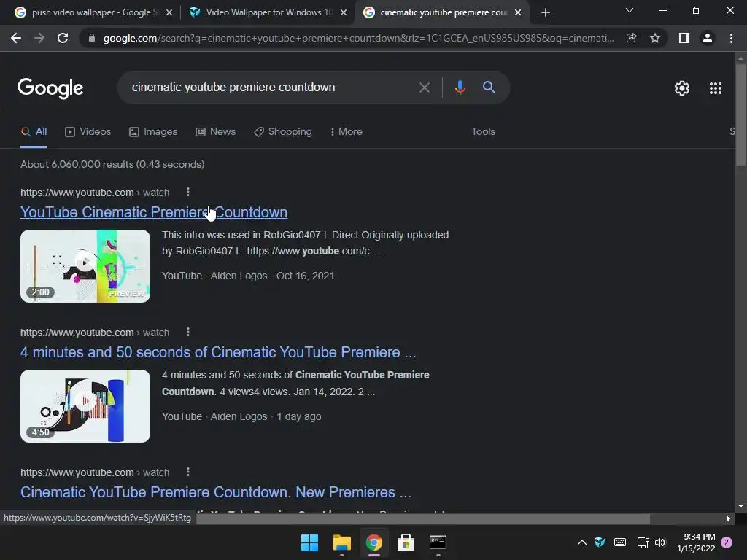This screenshot has width=747, height=560.
Task: Open the 4 minutes and 50 seconds result
Action: (218, 352)
